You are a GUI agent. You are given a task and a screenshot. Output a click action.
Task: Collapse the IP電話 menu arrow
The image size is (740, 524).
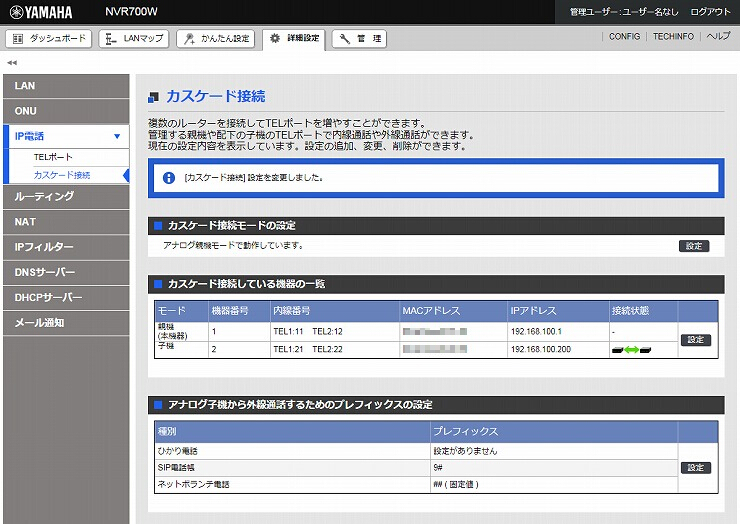point(117,136)
